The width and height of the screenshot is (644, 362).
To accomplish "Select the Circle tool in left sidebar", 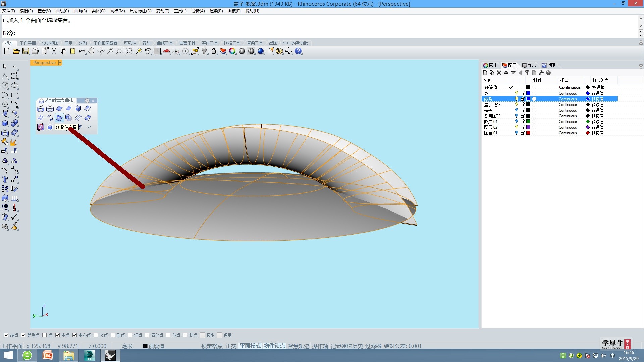I will (5, 85).
